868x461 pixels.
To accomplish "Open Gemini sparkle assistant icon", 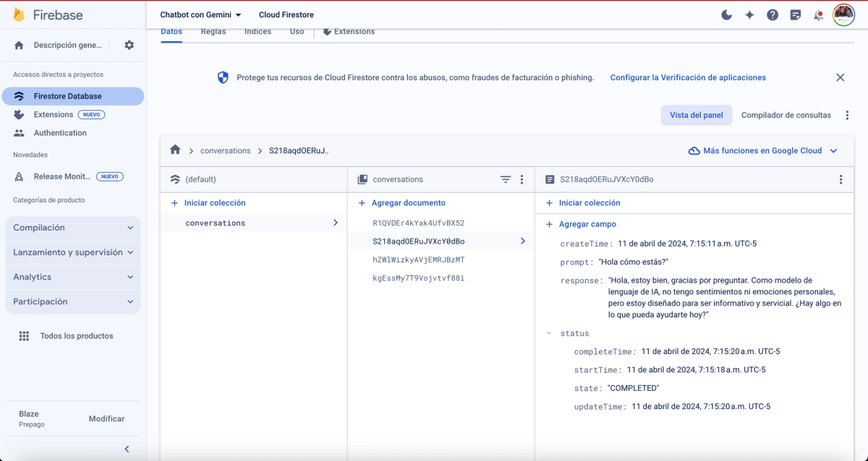I will pyautogui.click(x=749, y=14).
